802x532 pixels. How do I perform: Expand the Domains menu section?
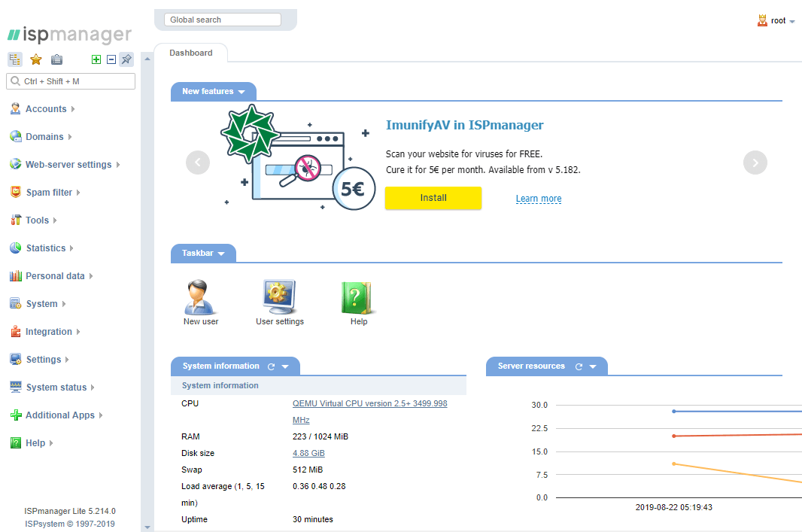(x=70, y=137)
